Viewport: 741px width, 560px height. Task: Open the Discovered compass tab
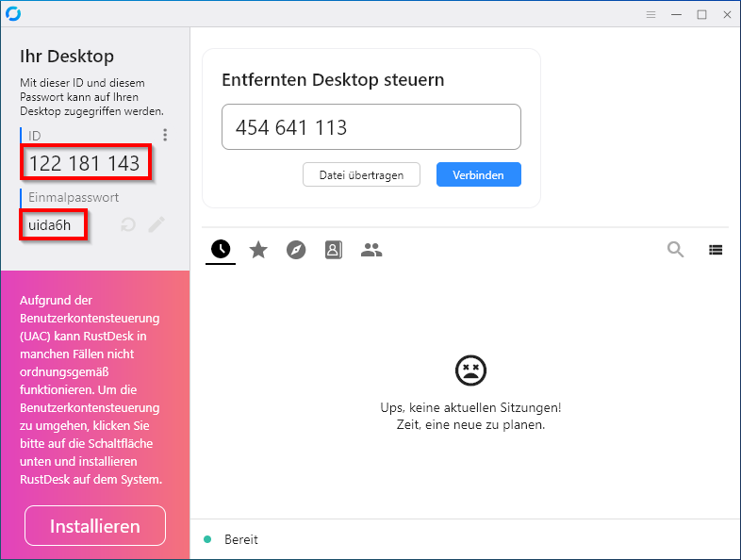296,250
